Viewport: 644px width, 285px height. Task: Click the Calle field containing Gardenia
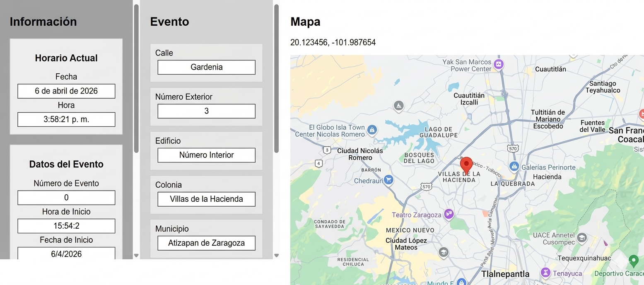pos(206,67)
